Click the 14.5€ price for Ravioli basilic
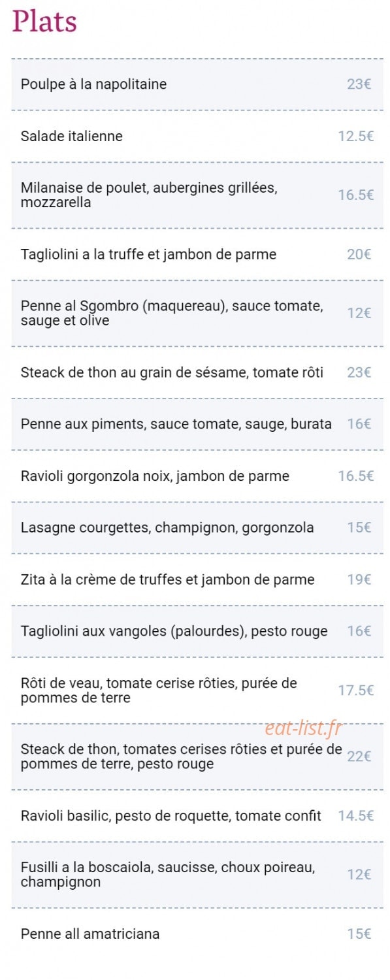390x980 pixels. (356, 816)
